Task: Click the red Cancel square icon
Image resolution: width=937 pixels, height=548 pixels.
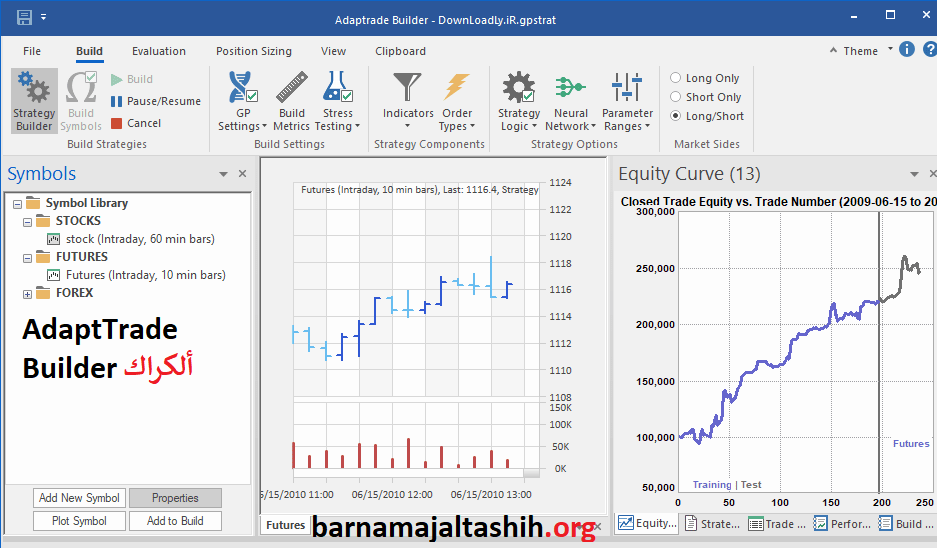Action: point(117,123)
